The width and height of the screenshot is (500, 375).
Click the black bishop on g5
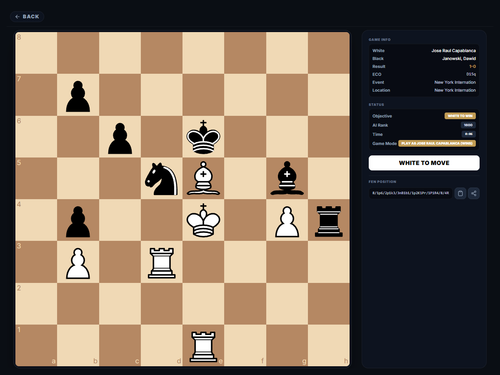click(287, 178)
